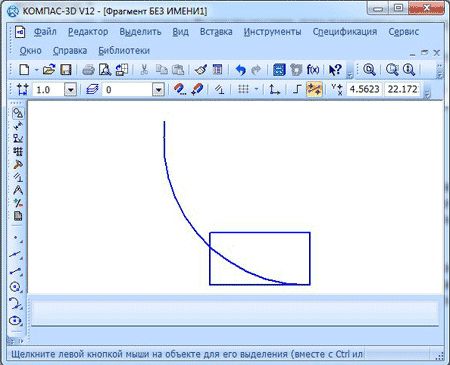The width and height of the screenshot is (450, 365).
Task: Cut selection with scissors icon
Action: (144, 70)
